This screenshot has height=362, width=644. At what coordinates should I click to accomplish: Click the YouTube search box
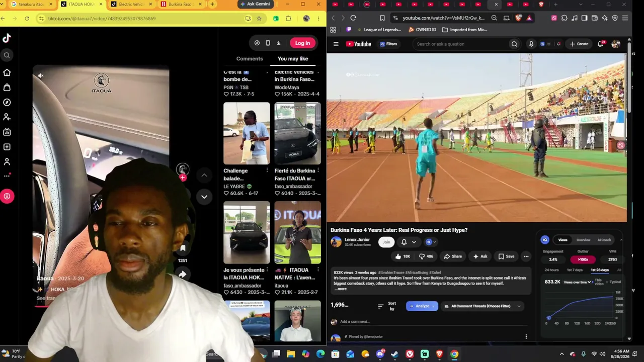(x=460, y=44)
